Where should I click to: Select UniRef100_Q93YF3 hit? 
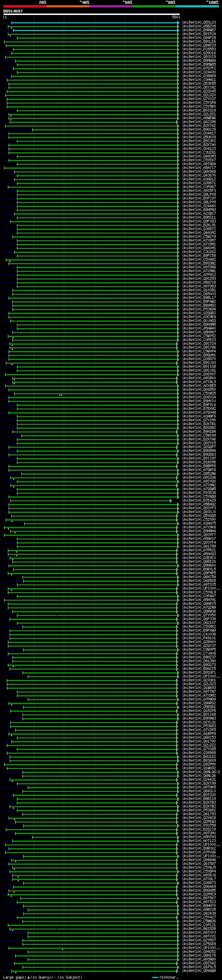(x=199, y=508)
